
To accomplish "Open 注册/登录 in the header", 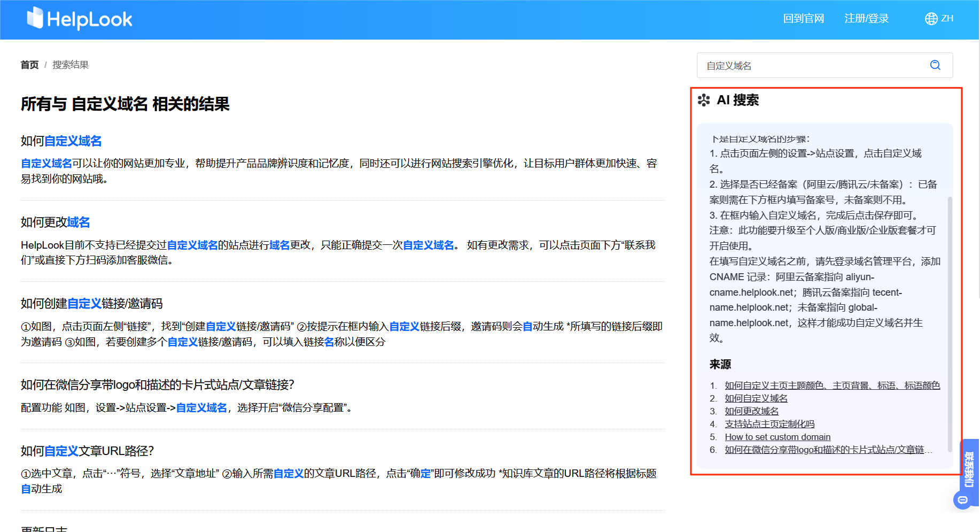I will click(x=866, y=19).
